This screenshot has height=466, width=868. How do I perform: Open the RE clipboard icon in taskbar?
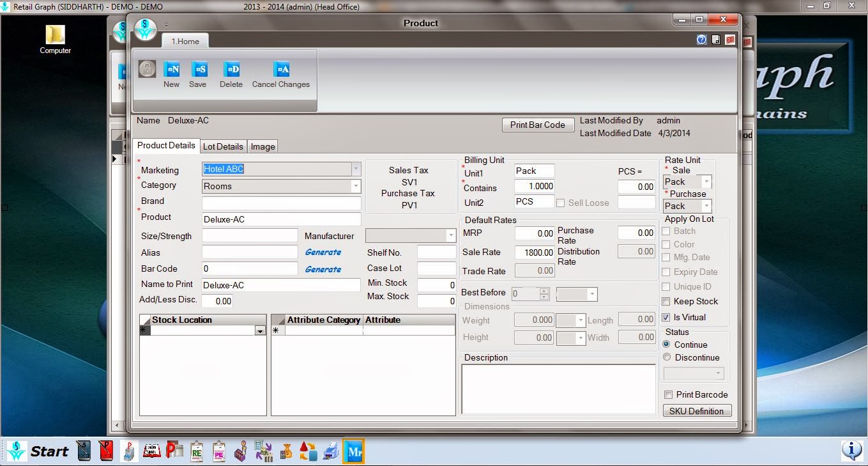point(197,451)
